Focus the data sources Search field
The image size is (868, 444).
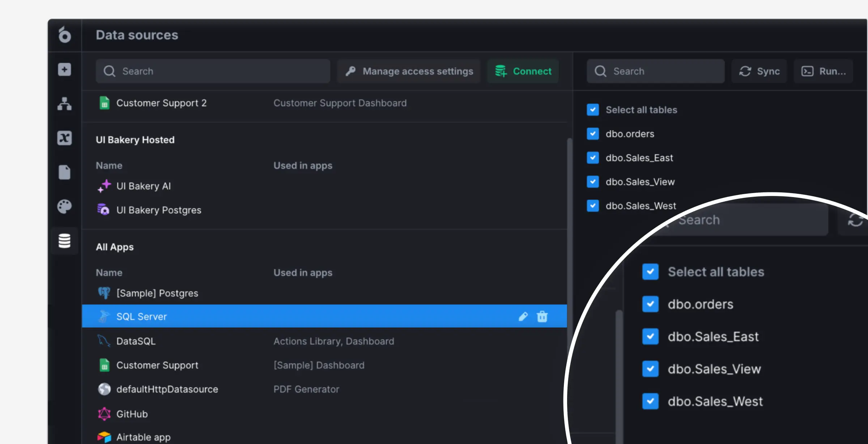213,71
